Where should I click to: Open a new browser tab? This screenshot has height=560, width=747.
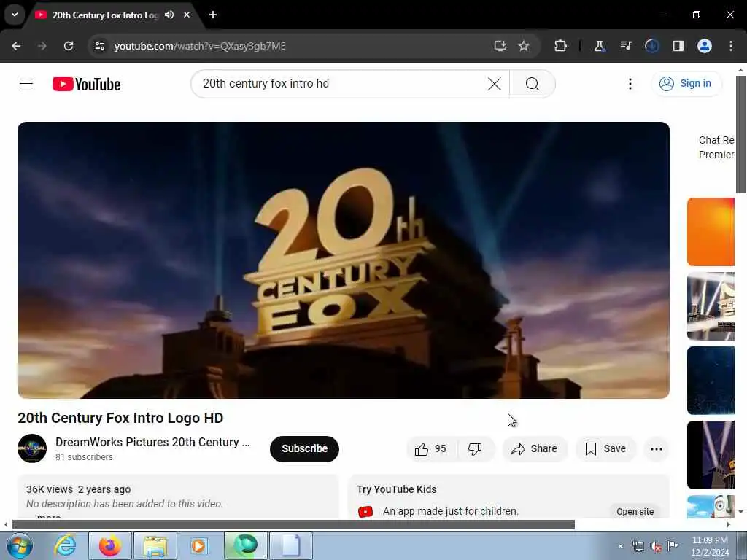click(x=213, y=15)
